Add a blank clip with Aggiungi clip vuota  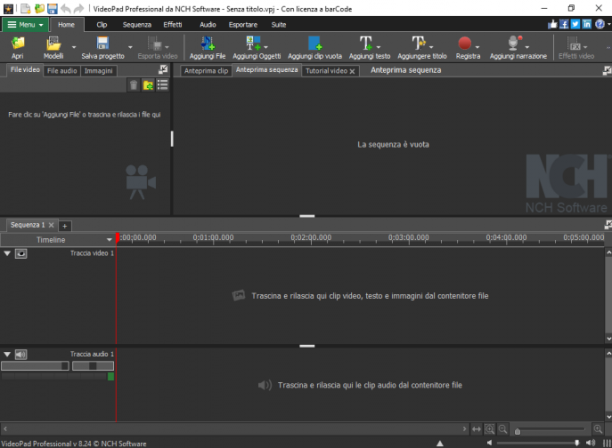315,44
